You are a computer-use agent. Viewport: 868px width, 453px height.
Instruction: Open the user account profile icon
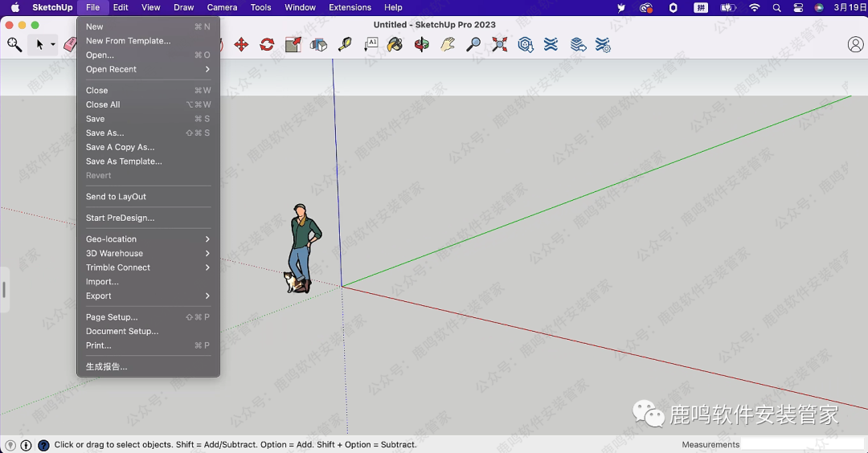(x=855, y=45)
